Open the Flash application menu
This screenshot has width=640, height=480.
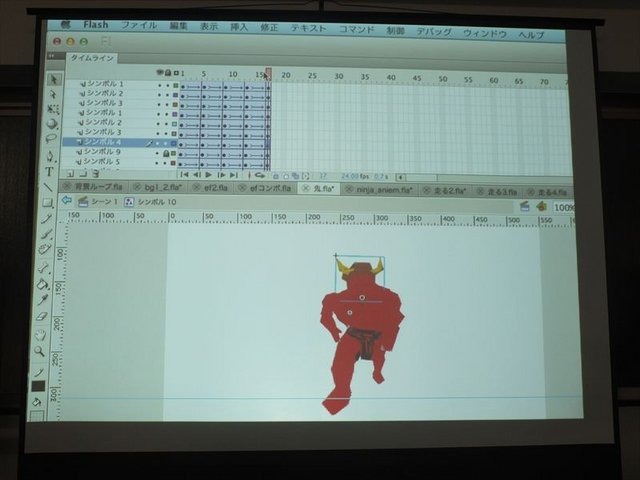coord(96,24)
